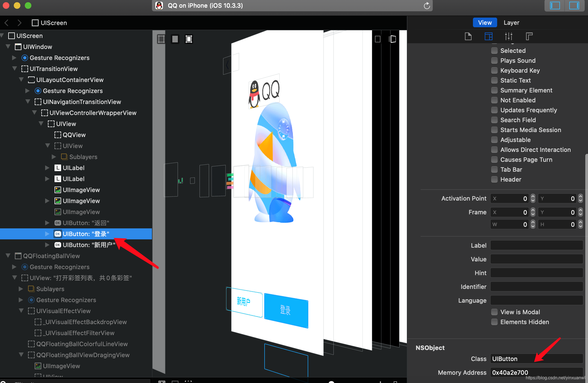Click the wireframe with contents mode icon
The width and height of the screenshot is (588, 383).
189,39
